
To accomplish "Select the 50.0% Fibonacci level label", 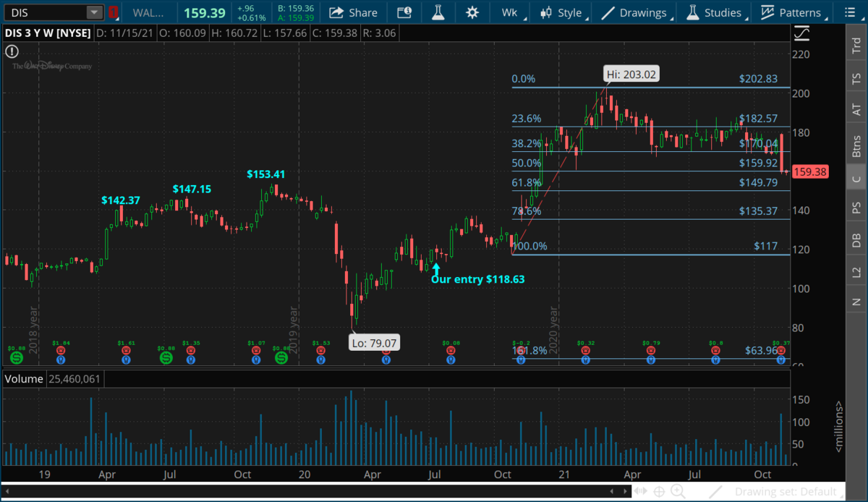I will coord(526,163).
